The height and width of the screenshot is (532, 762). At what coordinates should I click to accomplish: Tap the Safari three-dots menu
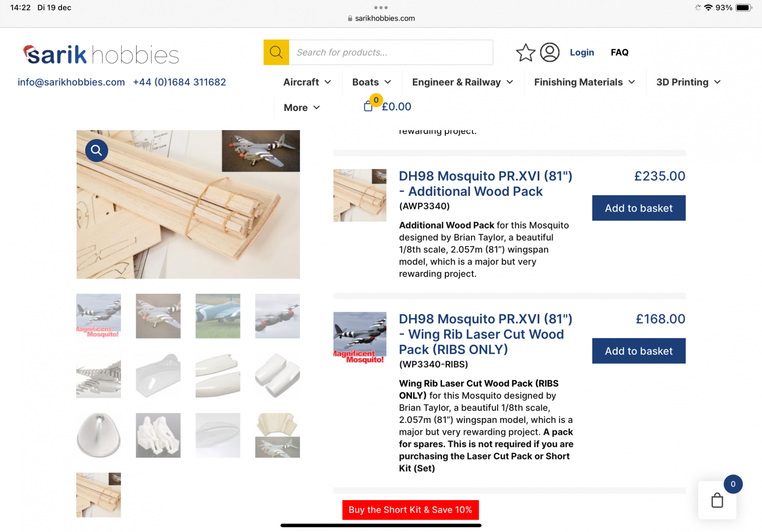[x=381, y=8]
